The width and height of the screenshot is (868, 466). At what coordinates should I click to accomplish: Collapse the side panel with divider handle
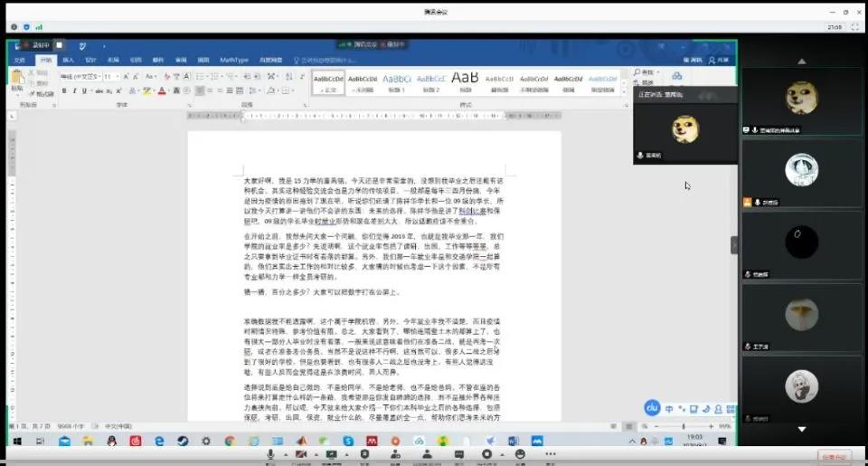point(734,245)
